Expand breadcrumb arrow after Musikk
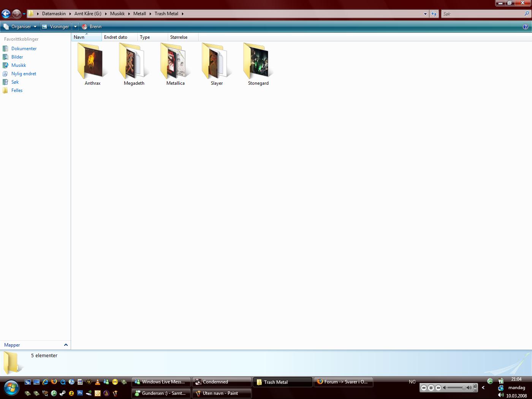The height and width of the screenshot is (399, 532). [x=129, y=14]
